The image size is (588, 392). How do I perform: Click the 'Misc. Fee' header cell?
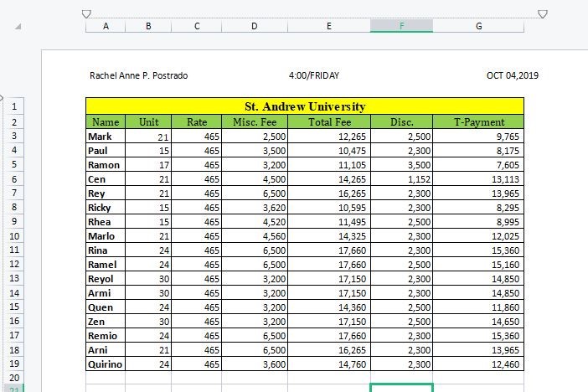pyautogui.click(x=255, y=121)
